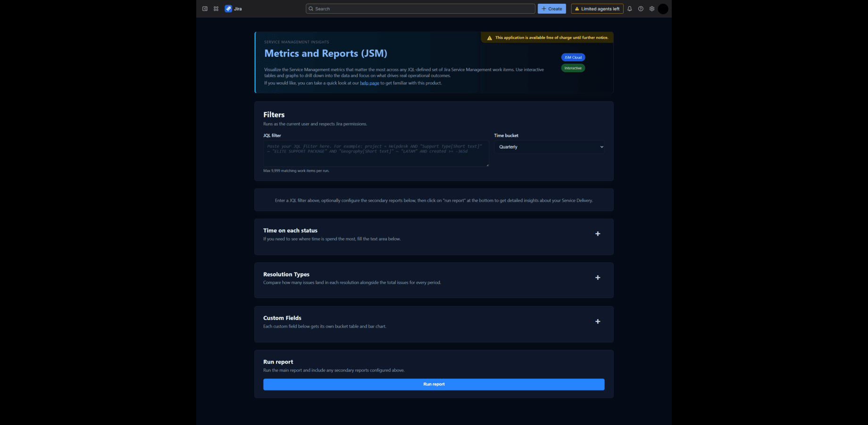
Task: Open the user profile avatar
Action: pos(663,8)
